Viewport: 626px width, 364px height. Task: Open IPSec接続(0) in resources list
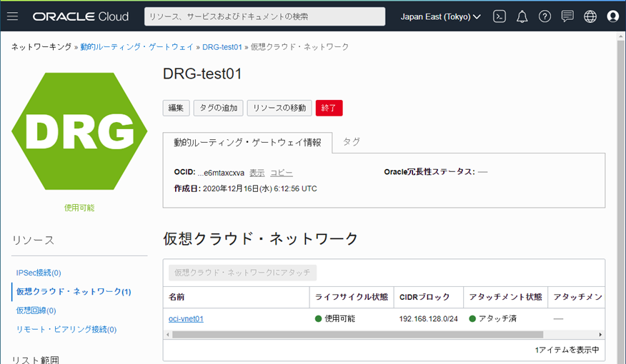tap(39, 273)
